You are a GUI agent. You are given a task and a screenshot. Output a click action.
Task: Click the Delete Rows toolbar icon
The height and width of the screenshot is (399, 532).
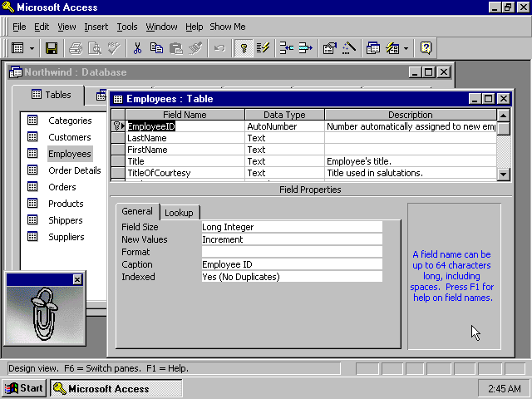pos(305,48)
